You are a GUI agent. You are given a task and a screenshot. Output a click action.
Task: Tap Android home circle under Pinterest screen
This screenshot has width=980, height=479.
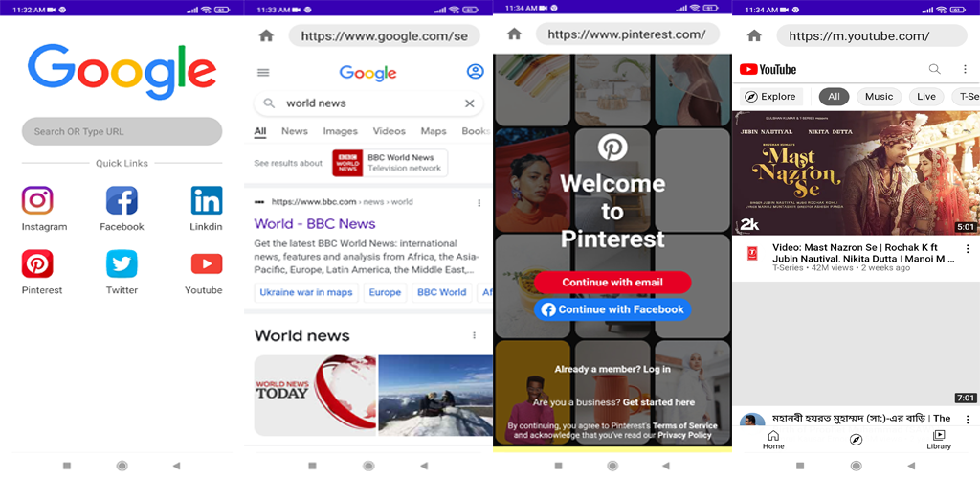coord(612,466)
